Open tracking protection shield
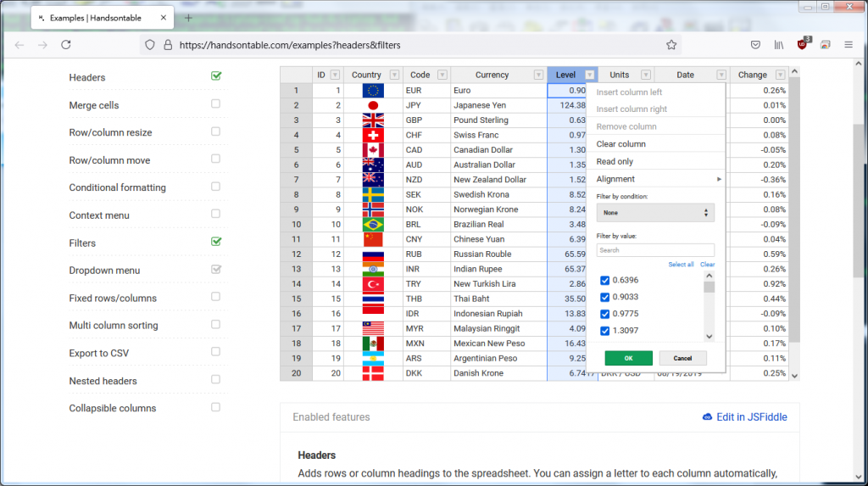Image resolution: width=868 pixels, height=486 pixels. (149, 45)
